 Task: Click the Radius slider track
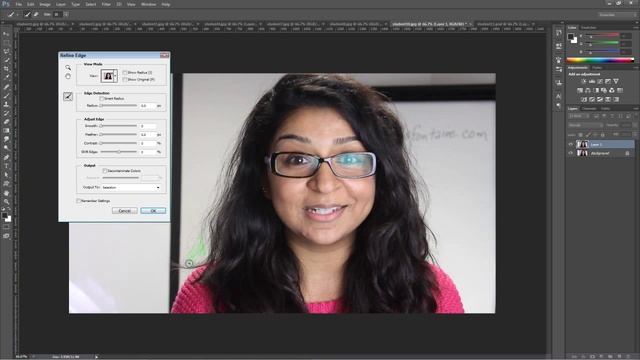point(119,105)
